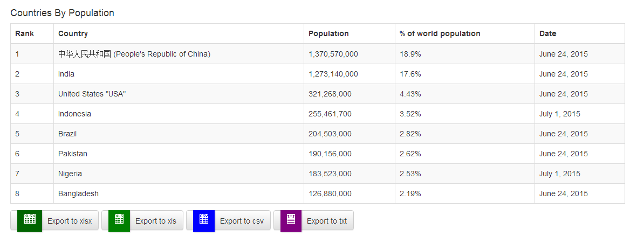
Task: Click the date cell in Indonesia's row
Action: pos(579,114)
